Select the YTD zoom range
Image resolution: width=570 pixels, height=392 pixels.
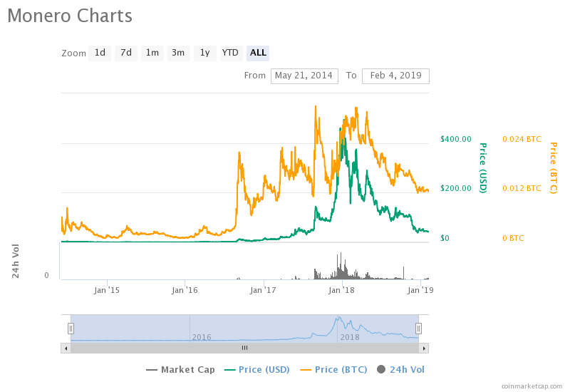point(231,53)
